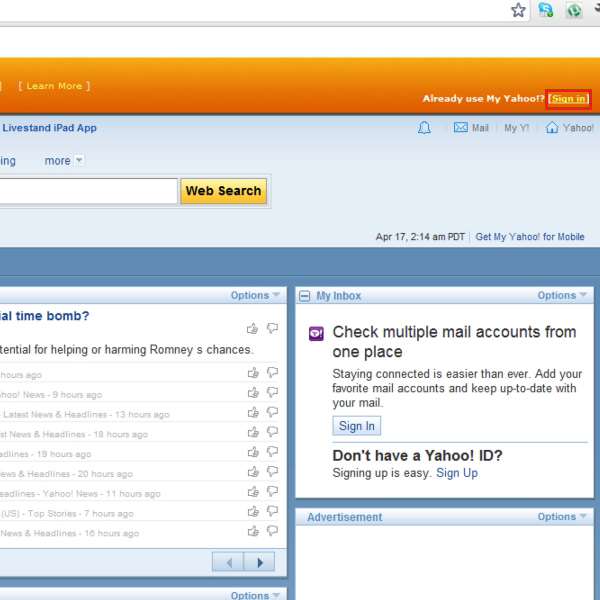
Task: Open '(US) - Top Stories - 7 hours ago' item
Action: [x=67, y=514]
